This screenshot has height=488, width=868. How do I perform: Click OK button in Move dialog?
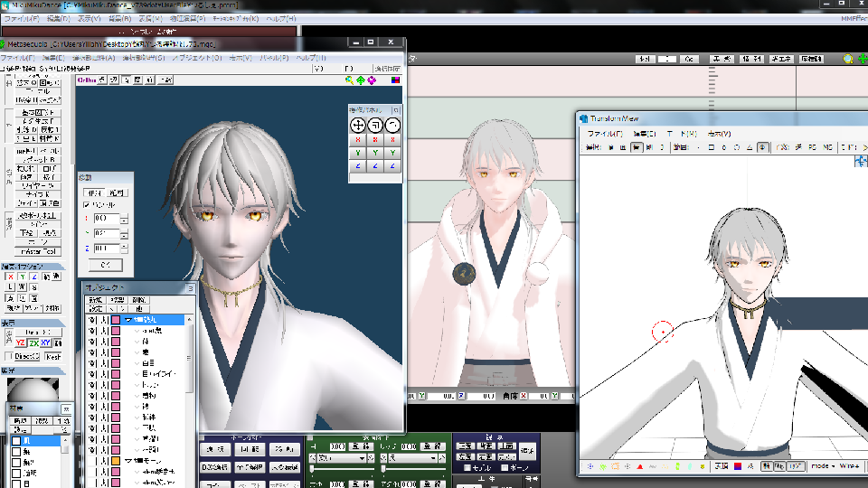click(105, 265)
